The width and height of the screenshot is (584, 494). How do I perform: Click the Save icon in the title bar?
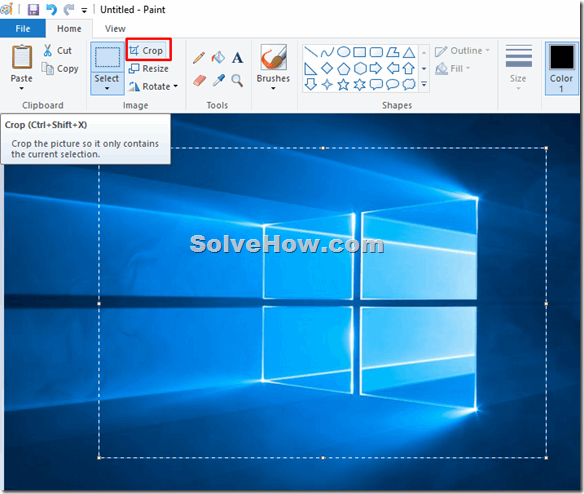coord(33,9)
